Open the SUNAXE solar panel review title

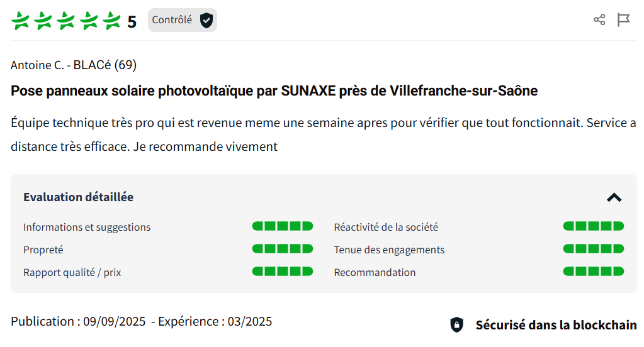click(274, 91)
